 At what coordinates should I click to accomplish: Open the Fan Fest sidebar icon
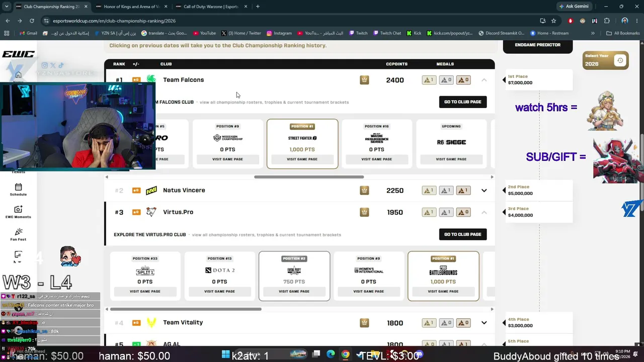click(x=18, y=231)
